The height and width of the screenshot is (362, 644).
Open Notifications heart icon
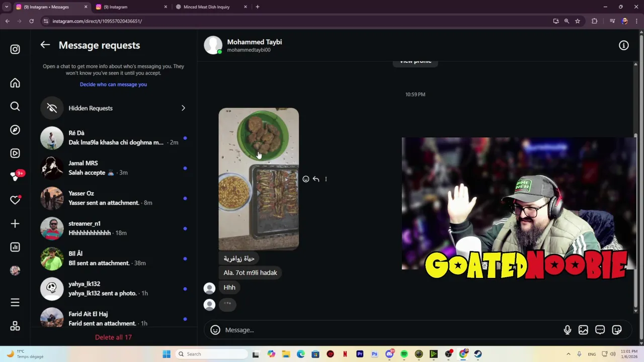(x=15, y=200)
